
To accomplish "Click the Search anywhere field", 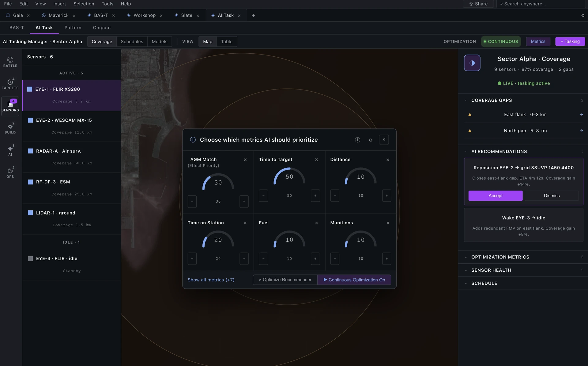I will tap(541, 4).
